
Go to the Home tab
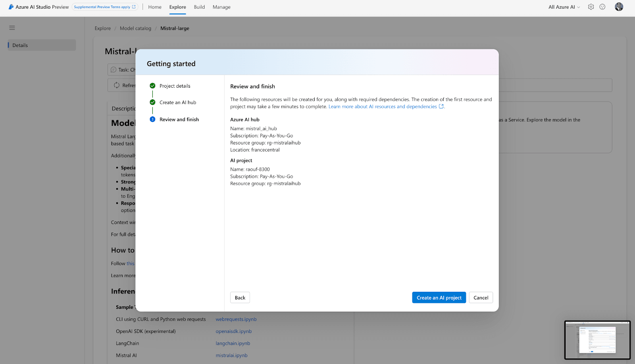155,7
